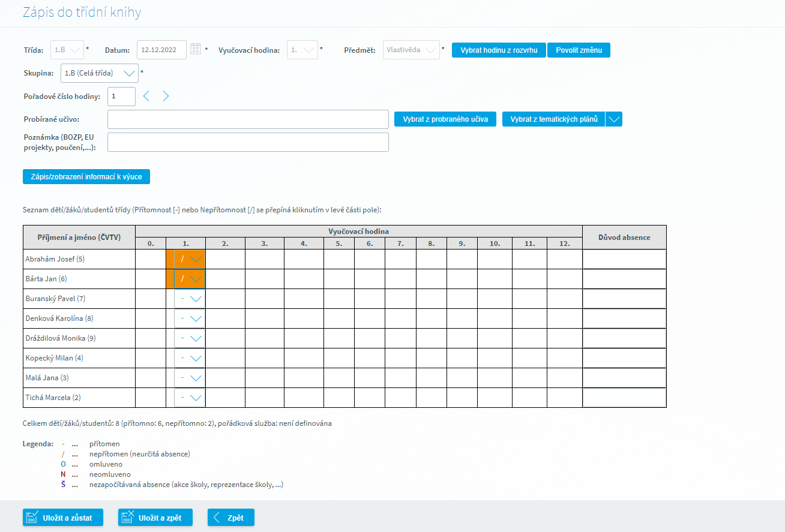
Task: Click legend entry nezapočítávaná absence
Action: pos(186,485)
